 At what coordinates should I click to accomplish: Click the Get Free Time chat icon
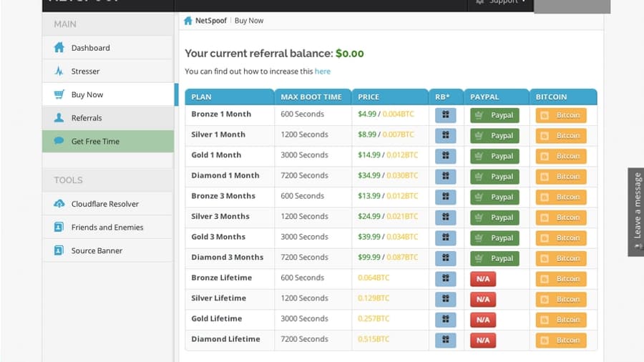[59, 141]
